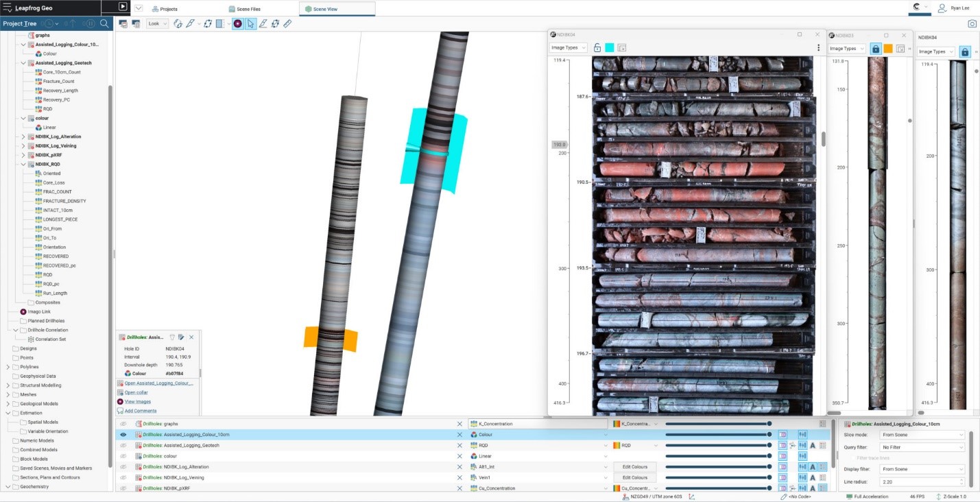The image size is (980, 502).
Task: Click the cylinder display icon in the colour row
Action: click(x=782, y=456)
